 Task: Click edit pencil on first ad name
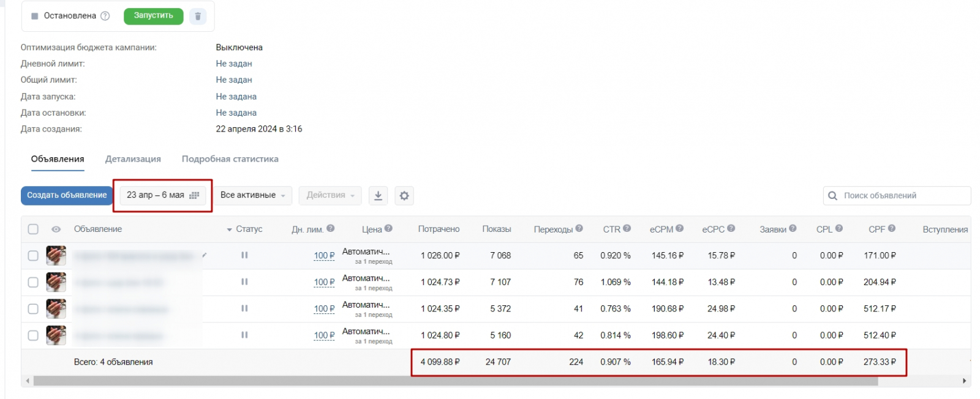pyautogui.click(x=204, y=255)
